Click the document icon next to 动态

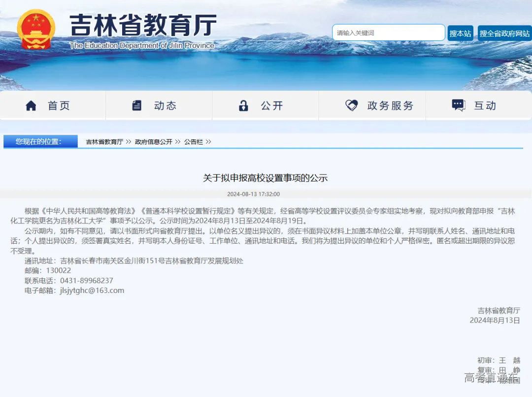[137, 105]
